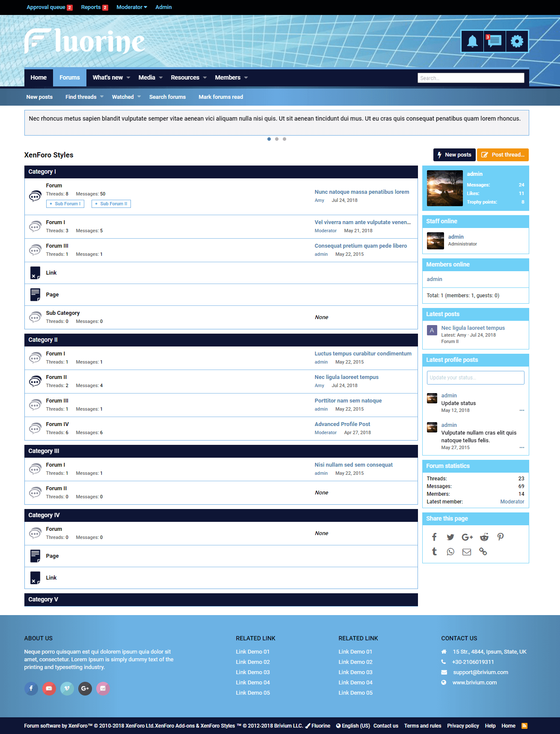The width and height of the screenshot is (560, 734).
Task: Share page via Facebook icon
Action: tap(434, 537)
